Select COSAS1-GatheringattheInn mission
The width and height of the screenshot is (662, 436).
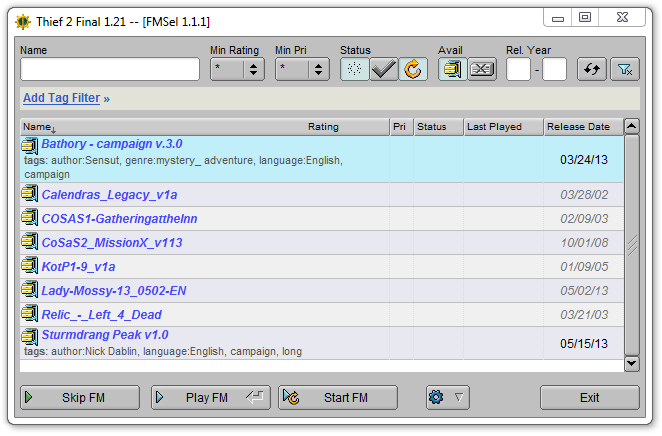(x=322, y=219)
